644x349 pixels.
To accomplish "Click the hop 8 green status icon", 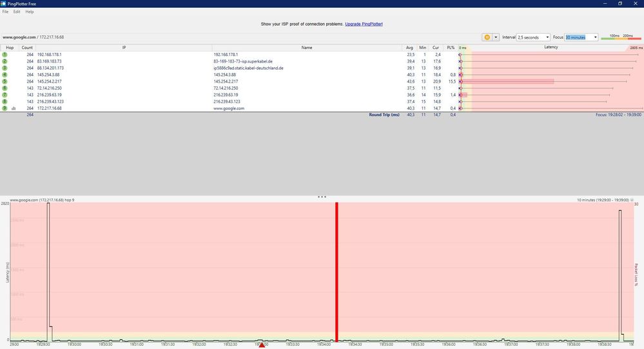I will (5, 101).
